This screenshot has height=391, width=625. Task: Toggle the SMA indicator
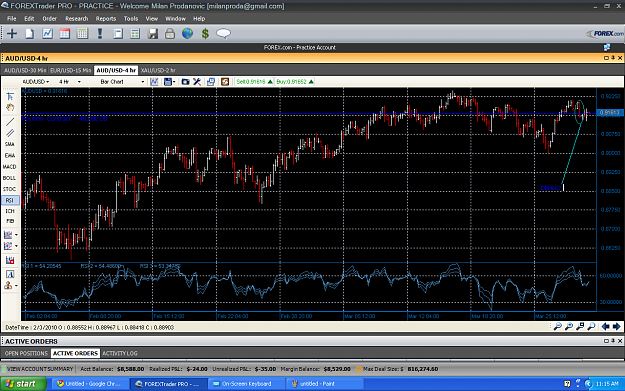tap(10, 144)
